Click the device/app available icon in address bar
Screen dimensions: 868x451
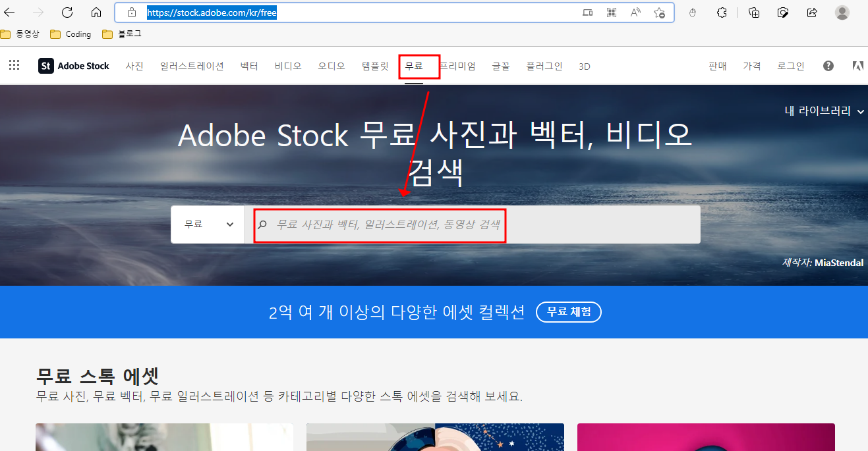[x=588, y=13]
